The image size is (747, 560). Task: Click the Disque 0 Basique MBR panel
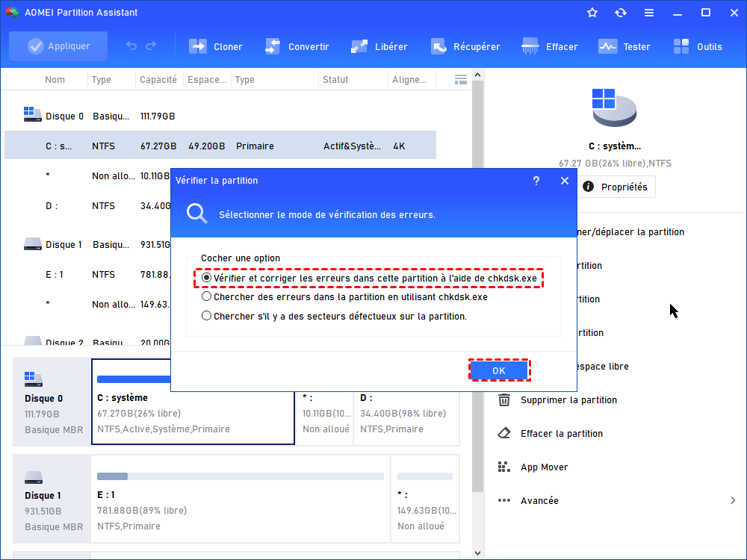[x=52, y=402]
